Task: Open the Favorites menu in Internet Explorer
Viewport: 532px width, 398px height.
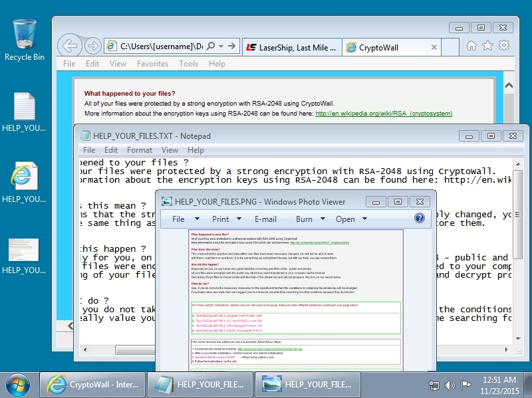Action: click(152, 64)
